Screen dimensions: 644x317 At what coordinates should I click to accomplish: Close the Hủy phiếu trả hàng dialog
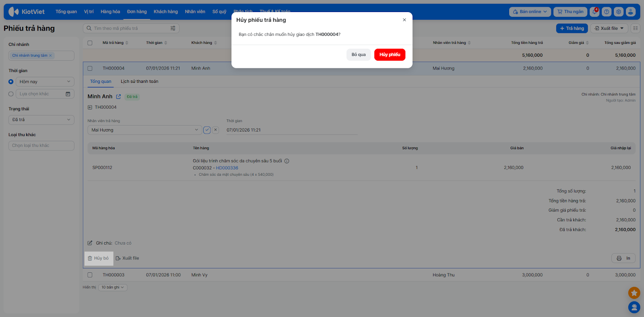click(405, 20)
